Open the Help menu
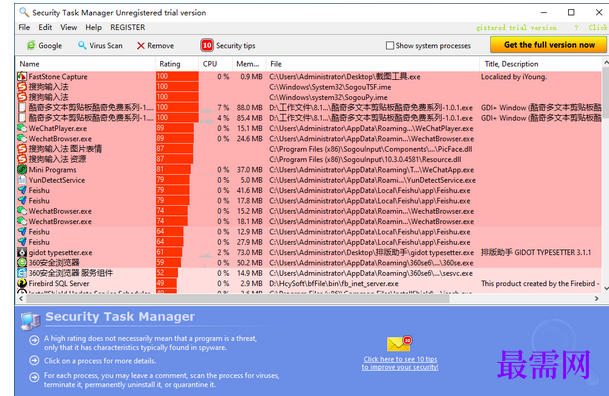The width and height of the screenshot is (609, 396). point(94,27)
